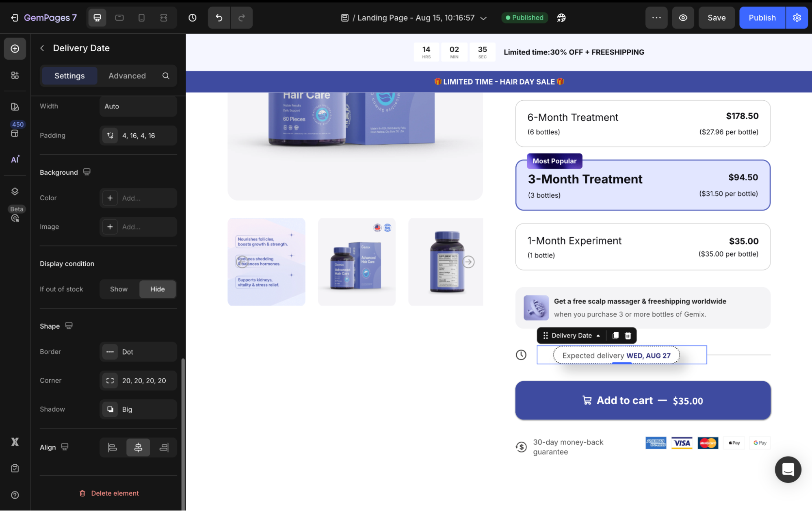Open preview with eye icon
Screen dimensions: 812x511
683,17
